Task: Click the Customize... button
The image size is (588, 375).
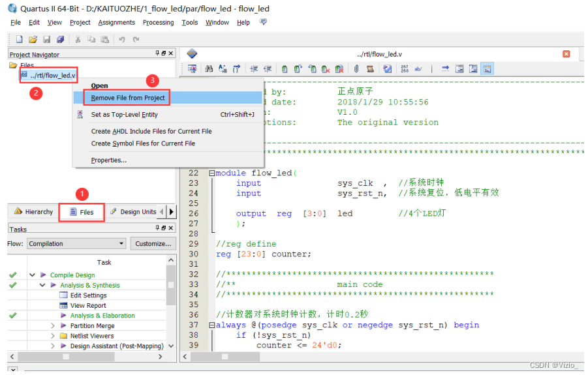Action: [153, 244]
